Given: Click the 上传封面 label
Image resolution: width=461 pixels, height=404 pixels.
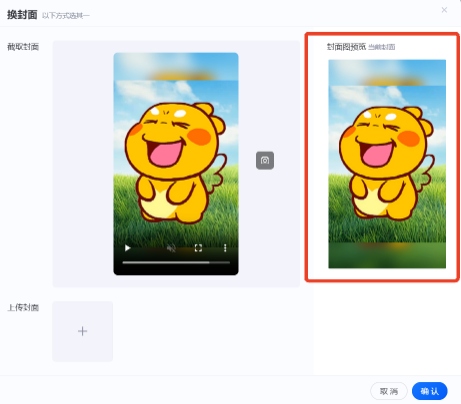Looking at the screenshot, I should (x=23, y=307).
